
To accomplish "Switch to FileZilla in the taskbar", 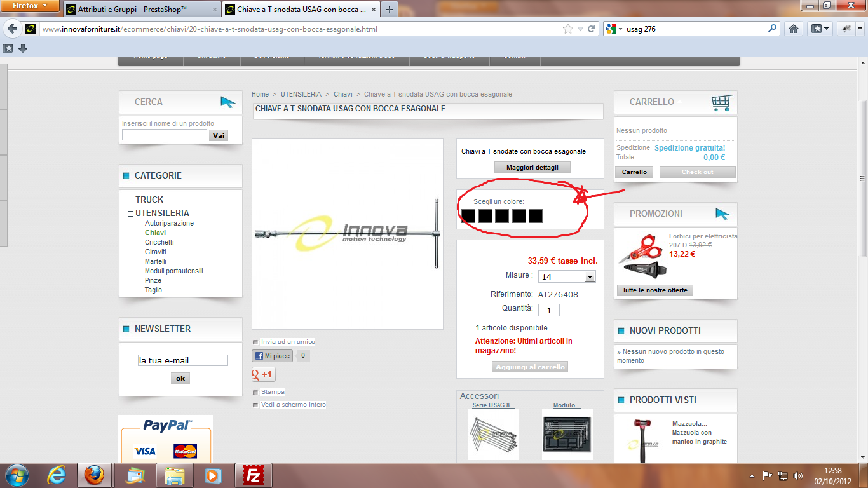I will (x=254, y=475).
